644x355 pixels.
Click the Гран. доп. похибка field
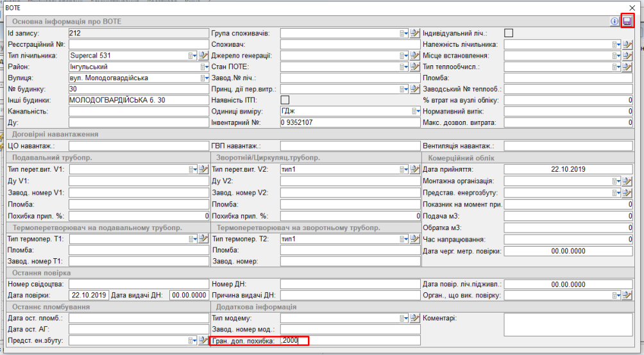[x=350, y=340]
